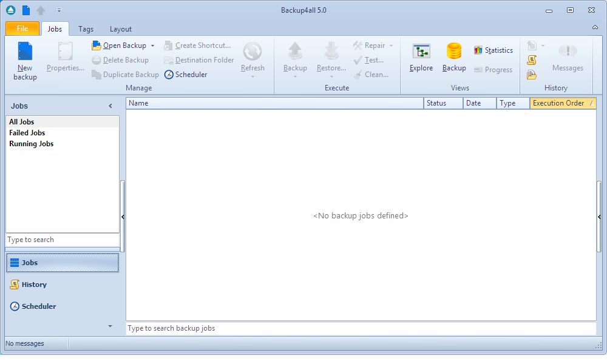Select Failed Jobs in the jobs list
Viewport: 607px width, 364px height.
(x=63, y=133)
